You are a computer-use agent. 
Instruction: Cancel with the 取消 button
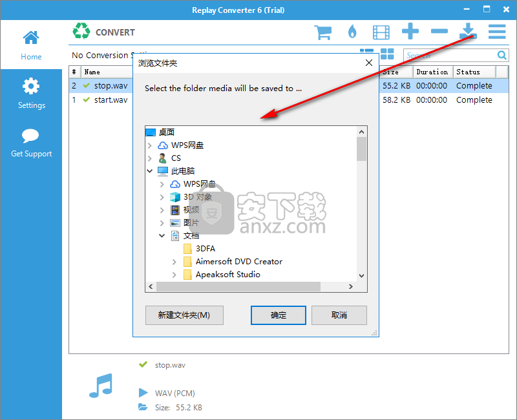point(339,315)
